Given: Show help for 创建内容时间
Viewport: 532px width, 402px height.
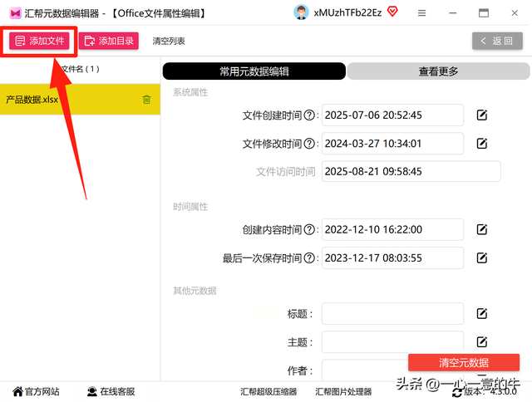Looking at the screenshot, I should click(309, 229).
